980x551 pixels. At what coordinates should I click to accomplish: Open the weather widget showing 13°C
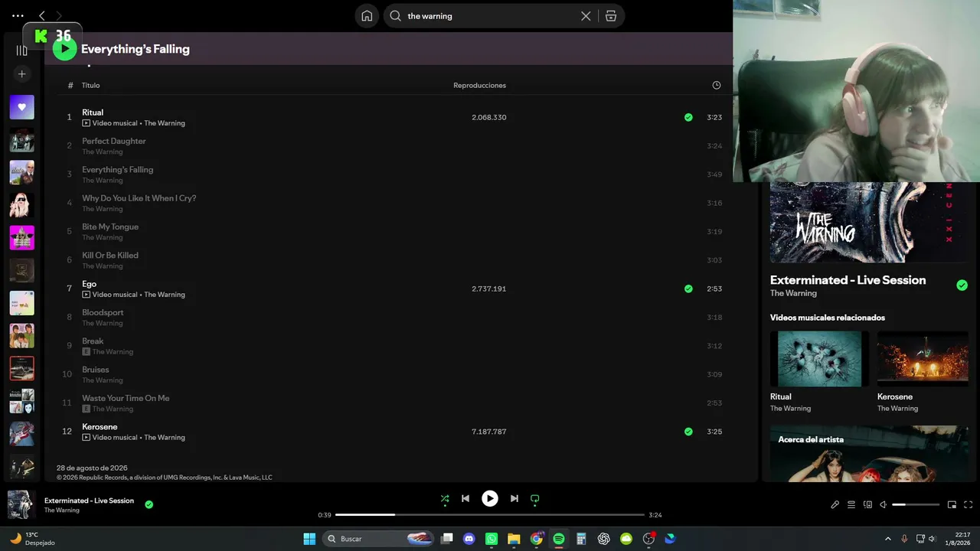pos(32,539)
